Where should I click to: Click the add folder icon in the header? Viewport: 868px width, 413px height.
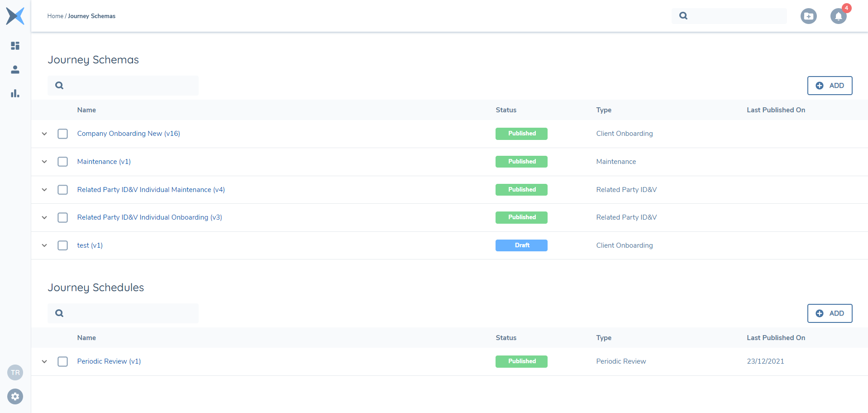tap(808, 16)
